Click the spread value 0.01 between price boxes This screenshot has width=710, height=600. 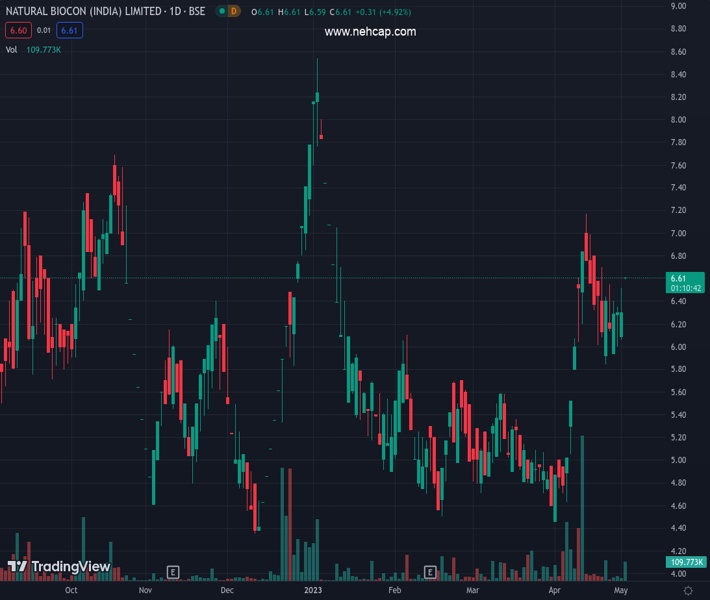pos(43,30)
